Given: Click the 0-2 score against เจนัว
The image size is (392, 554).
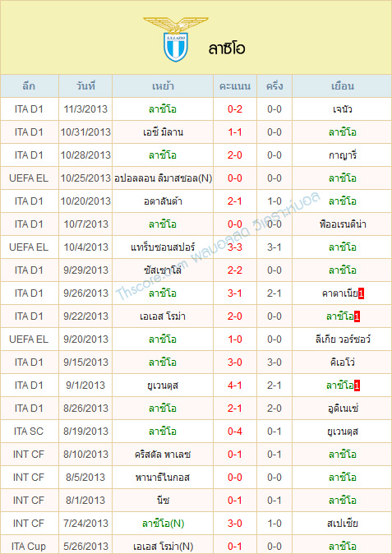Looking at the screenshot, I should click(235, 109).
